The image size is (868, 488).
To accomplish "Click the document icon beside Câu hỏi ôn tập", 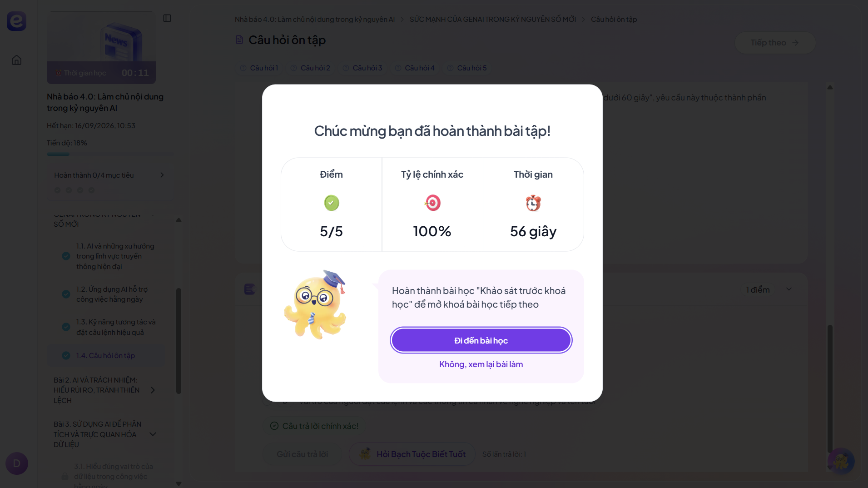I will [239, 40].
